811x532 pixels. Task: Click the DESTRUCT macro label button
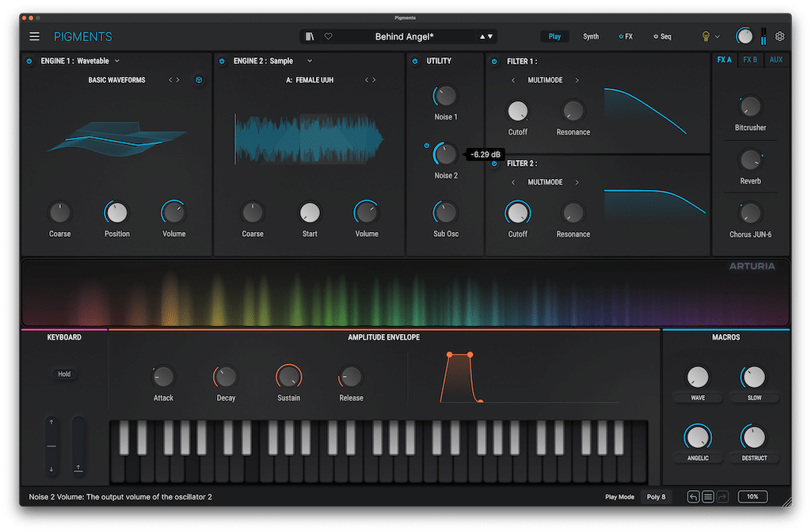(754, 458)
